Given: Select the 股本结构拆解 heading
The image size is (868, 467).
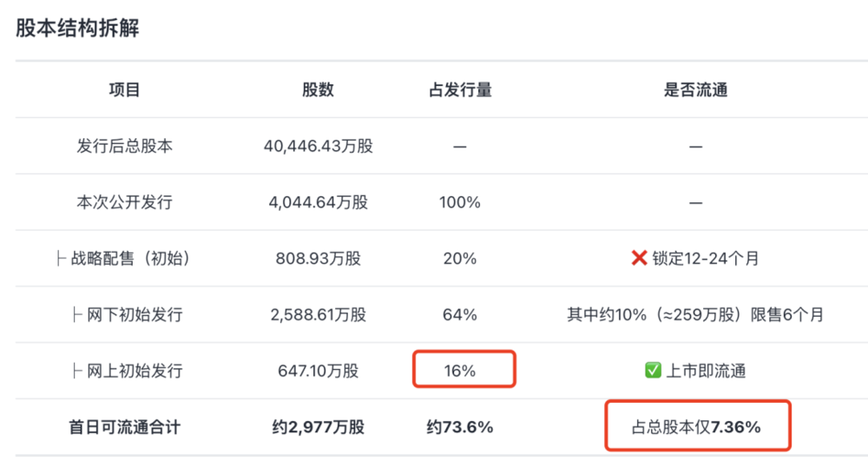Looking at the screenshot, I should (77, 28).
